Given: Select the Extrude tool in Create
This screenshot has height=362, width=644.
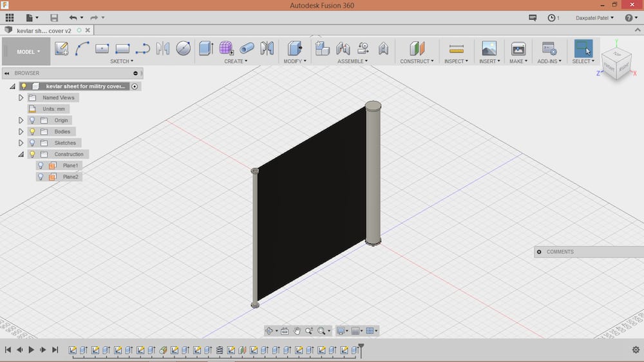Looking at the screenshot, I should click(x=205, y=48).
